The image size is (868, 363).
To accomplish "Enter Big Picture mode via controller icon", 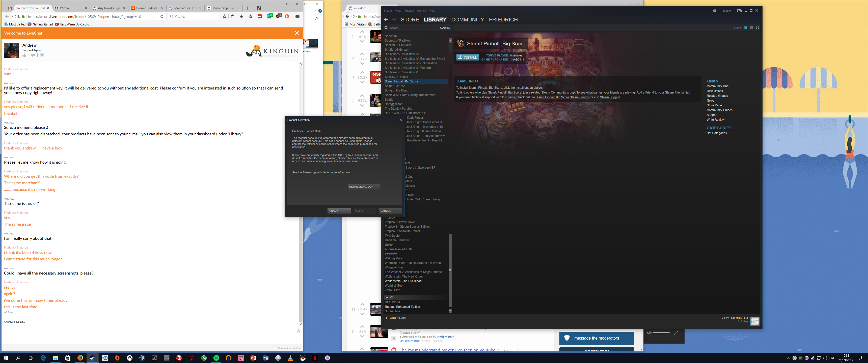I will click(739, 10).
